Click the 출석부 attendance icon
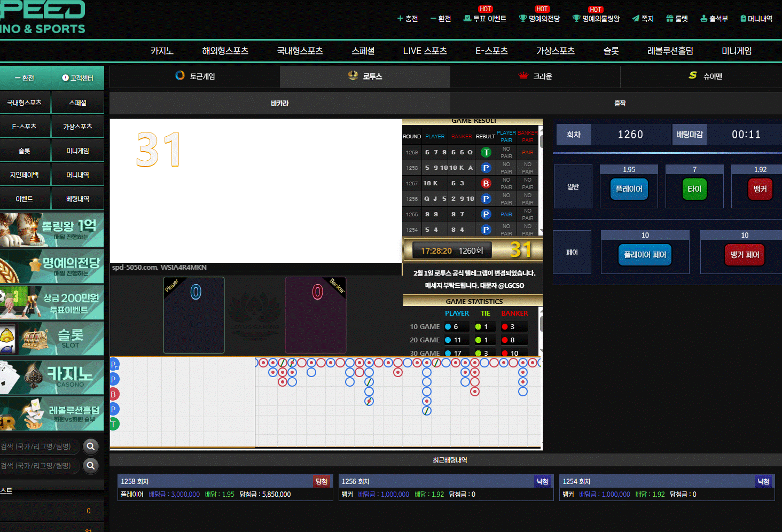The height and width of the screenshot is (532, 782). click(x=704, y=19)
